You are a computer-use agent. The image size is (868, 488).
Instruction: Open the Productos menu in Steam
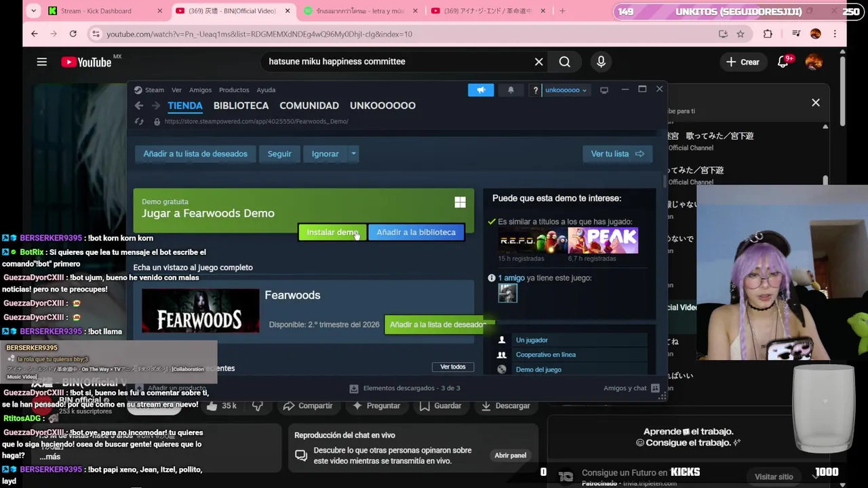click(234, 89)
